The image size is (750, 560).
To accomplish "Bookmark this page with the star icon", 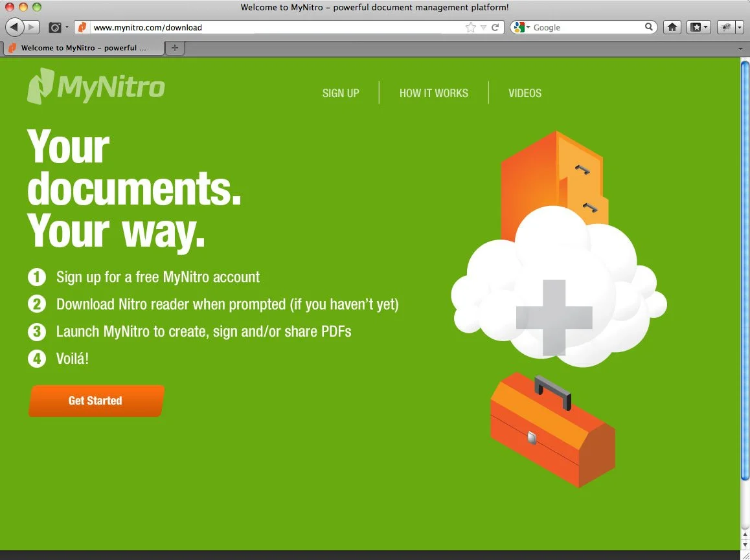I will [x=471, y=27].
